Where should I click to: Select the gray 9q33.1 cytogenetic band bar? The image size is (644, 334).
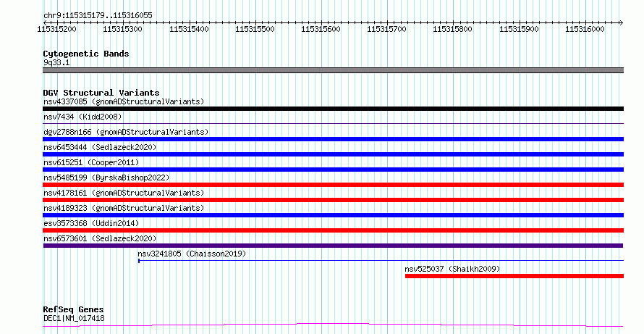pos(333,70)
